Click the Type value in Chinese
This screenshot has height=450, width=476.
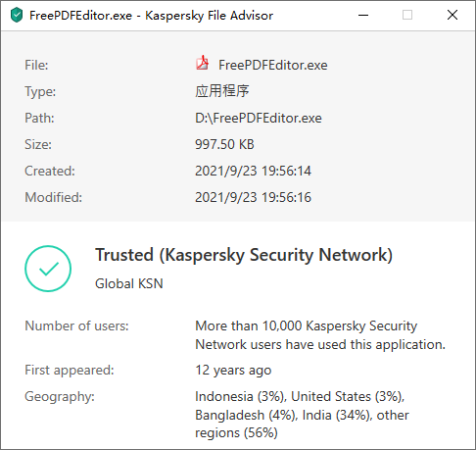point(222,91)
